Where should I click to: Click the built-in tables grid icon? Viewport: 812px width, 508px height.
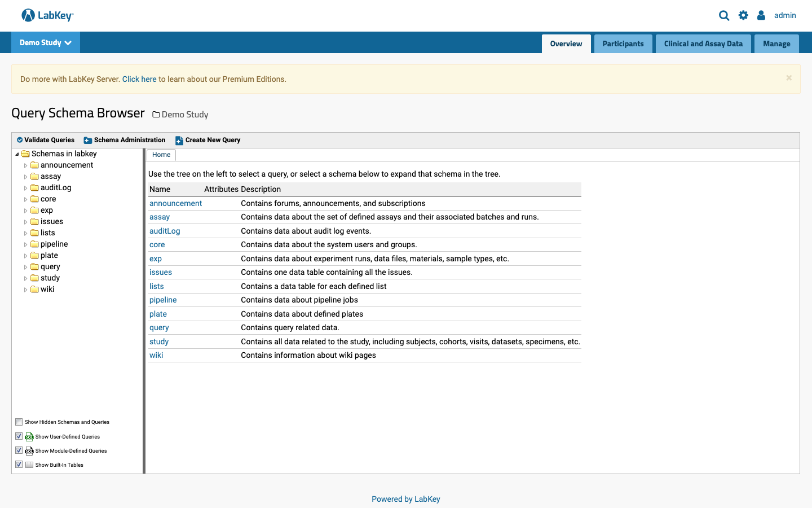(x=29, y=465)
